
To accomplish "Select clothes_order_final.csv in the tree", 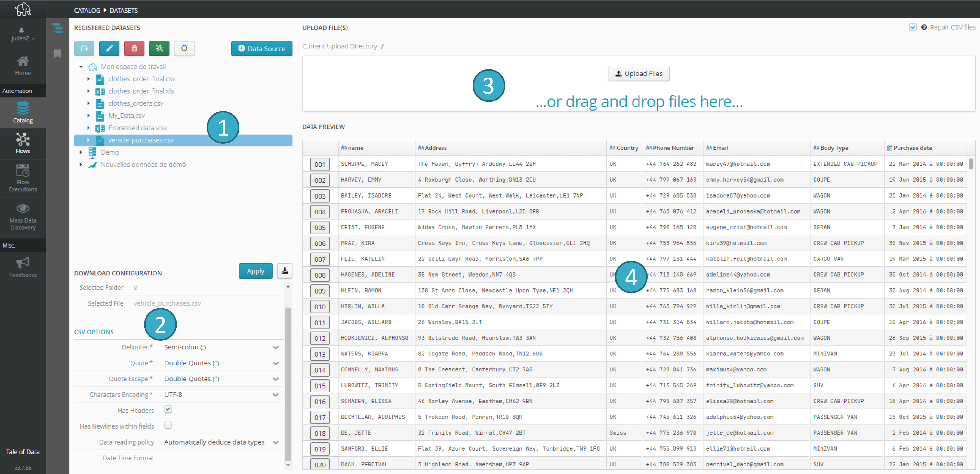I will [142, 79].
